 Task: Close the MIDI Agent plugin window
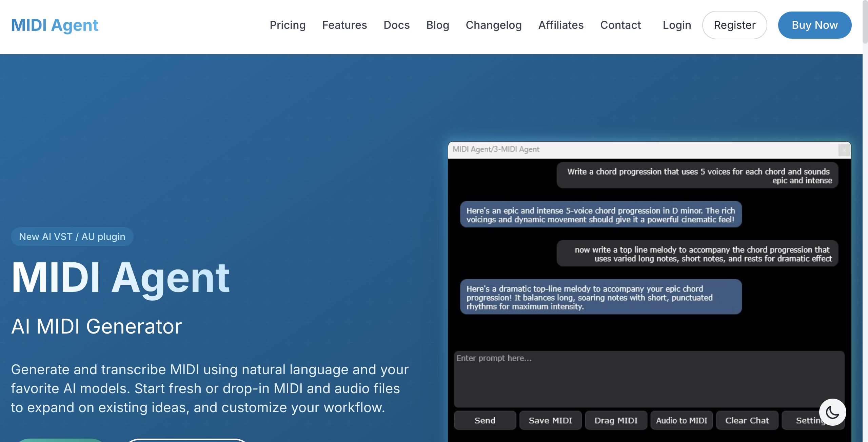pos(844,150)
